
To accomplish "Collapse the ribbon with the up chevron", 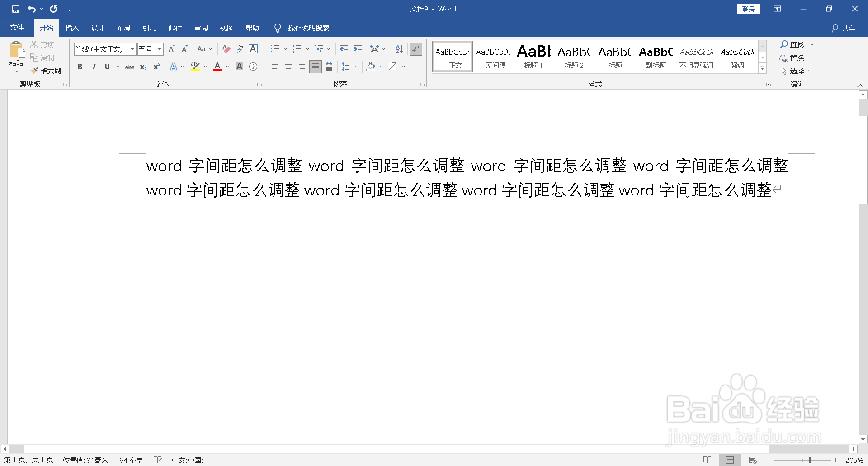I will coord(860,85).
